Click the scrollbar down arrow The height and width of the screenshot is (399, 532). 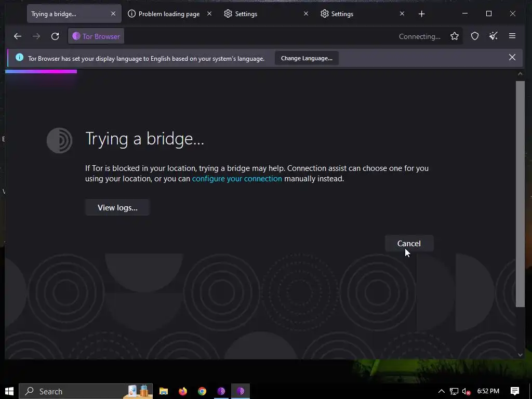pyautogui.click(x=520, y=355)
